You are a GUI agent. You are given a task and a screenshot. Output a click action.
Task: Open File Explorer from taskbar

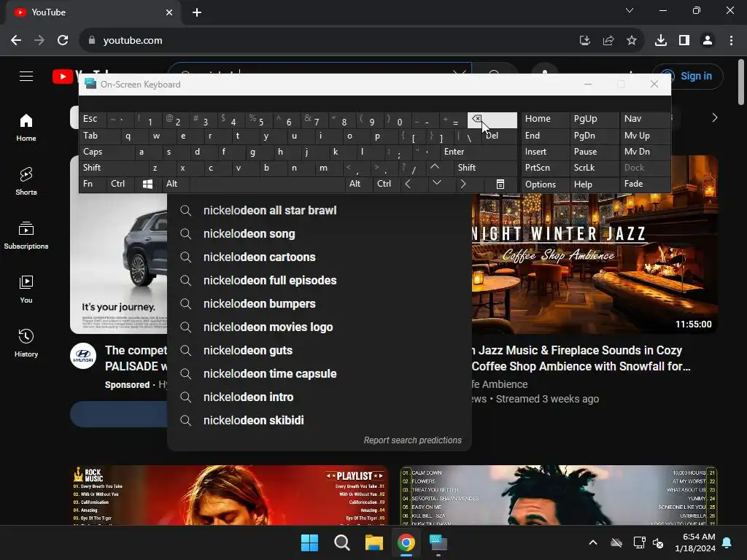pos(374,542)
